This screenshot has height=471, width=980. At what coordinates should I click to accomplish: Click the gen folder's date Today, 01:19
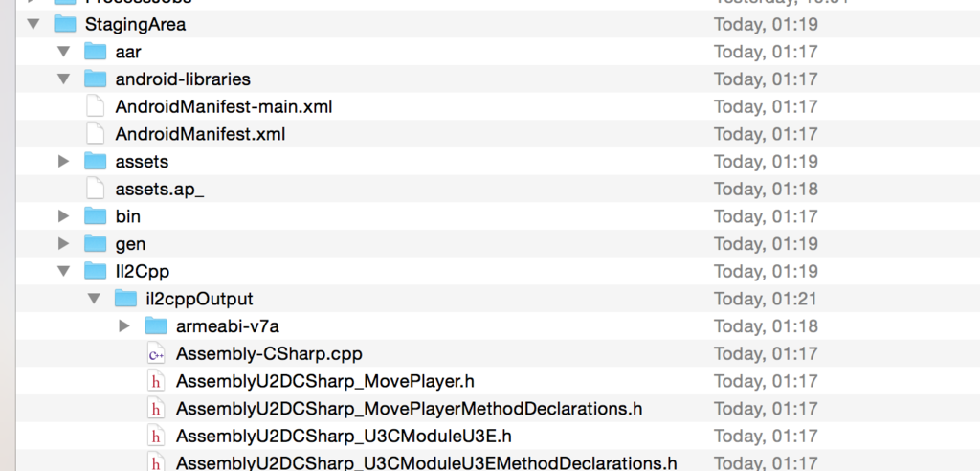[766, 244]
